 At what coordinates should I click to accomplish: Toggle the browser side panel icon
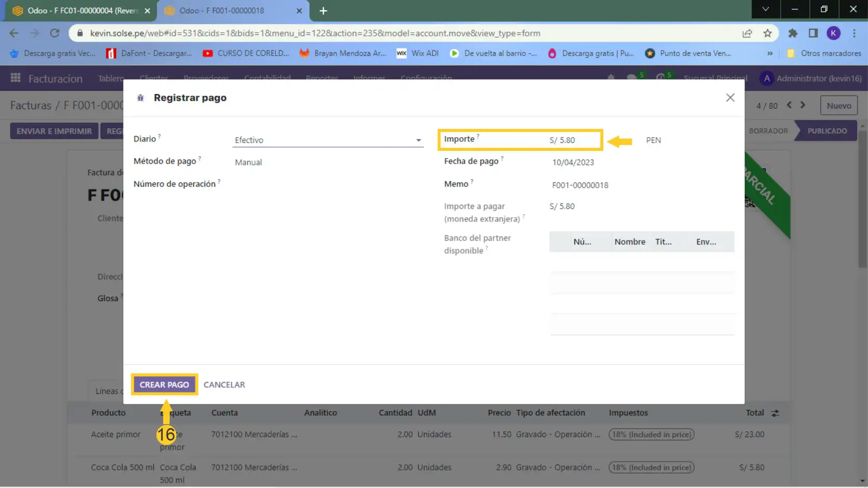coord(813,33)
